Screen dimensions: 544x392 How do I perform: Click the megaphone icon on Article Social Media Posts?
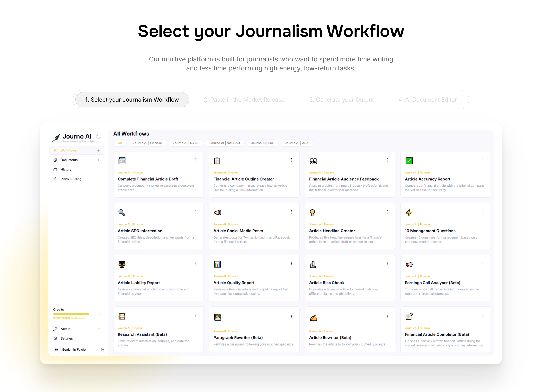[x=217, y=213]
